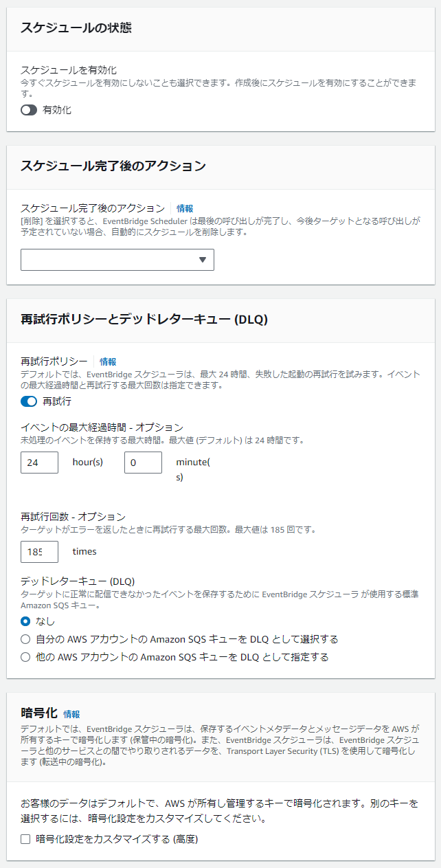Image resolution: width=441 pixels, height=868 pixels.
Task: Click the dropdown arrow triangle icon
Action: coord(203,260)
